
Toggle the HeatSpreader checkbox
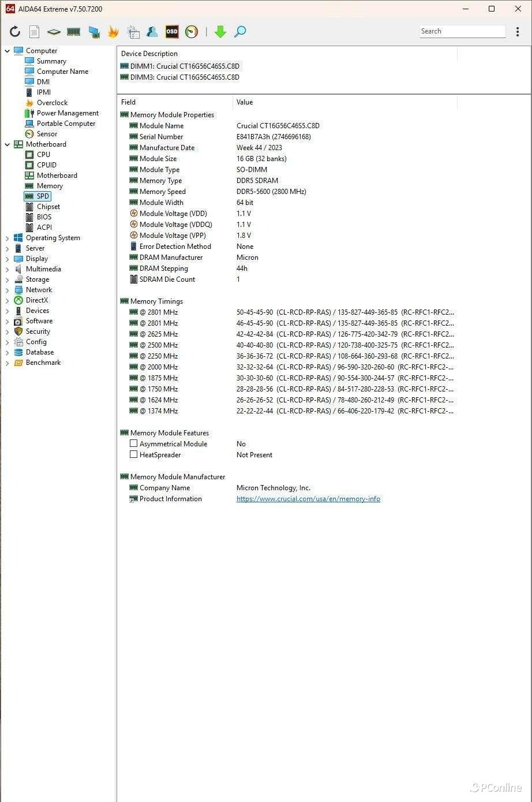[133, 454]
